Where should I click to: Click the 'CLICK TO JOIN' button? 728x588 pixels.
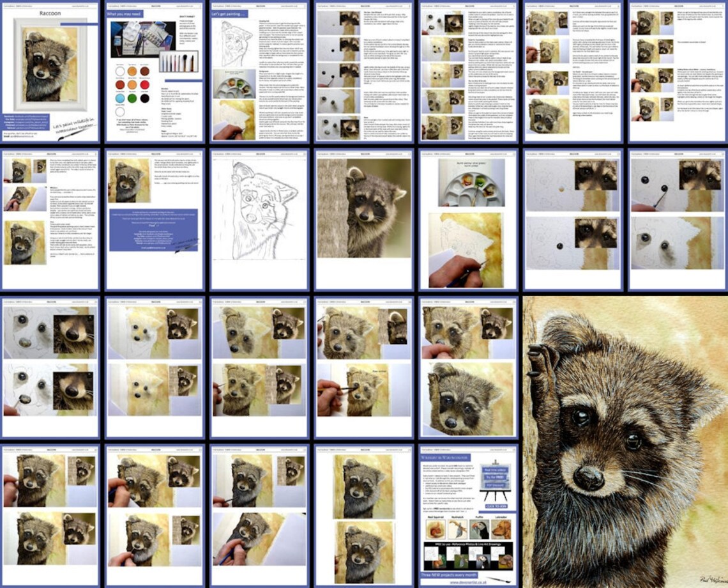(496, 506)
